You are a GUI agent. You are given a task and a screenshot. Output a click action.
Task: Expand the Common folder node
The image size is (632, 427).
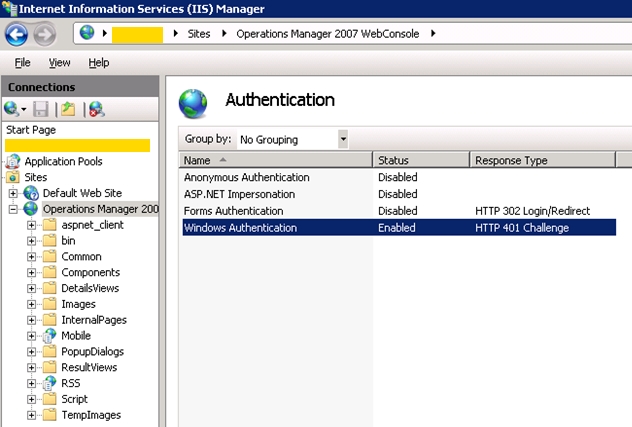pyautogui.click(x=31, y=256)
